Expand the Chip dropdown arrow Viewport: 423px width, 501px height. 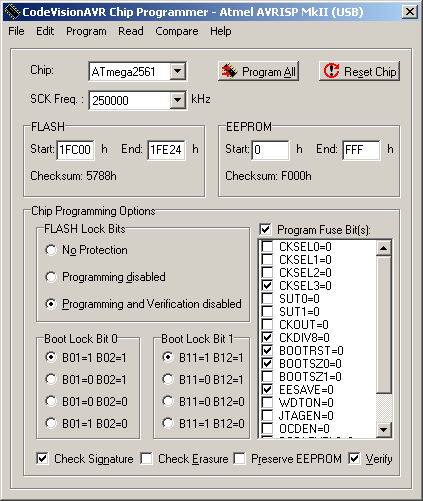[x=178, y=71]
